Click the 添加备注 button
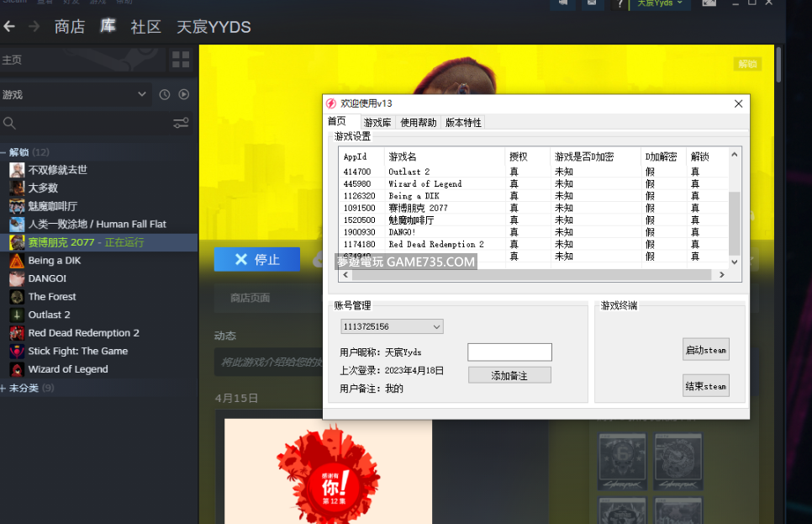812x524 pixels. tap(509, 375)
